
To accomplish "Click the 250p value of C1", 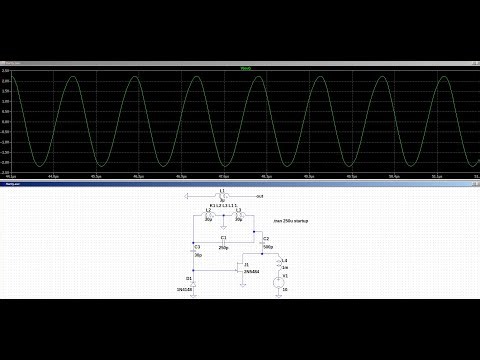I will [223, 248].
